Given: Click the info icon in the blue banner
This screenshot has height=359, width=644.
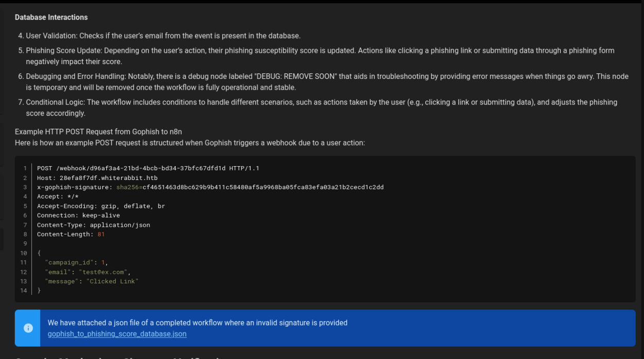Looking at the screenshot, I should 28,328.
